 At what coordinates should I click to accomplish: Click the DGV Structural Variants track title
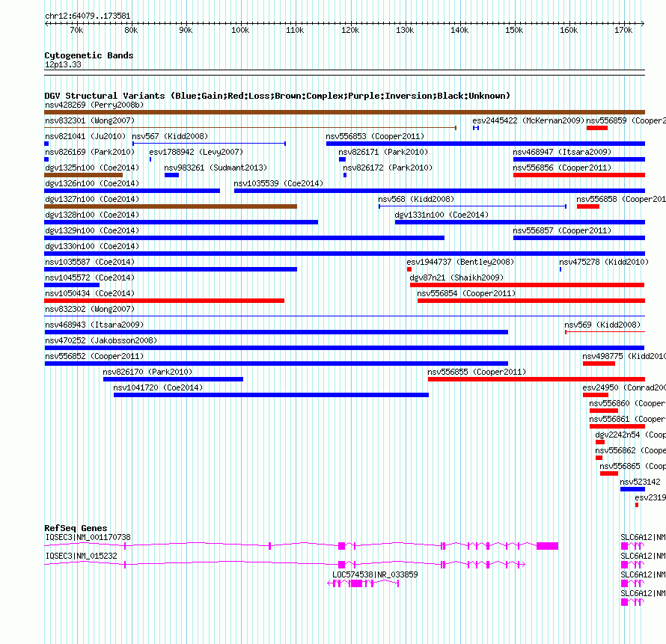tap(278, 96)
